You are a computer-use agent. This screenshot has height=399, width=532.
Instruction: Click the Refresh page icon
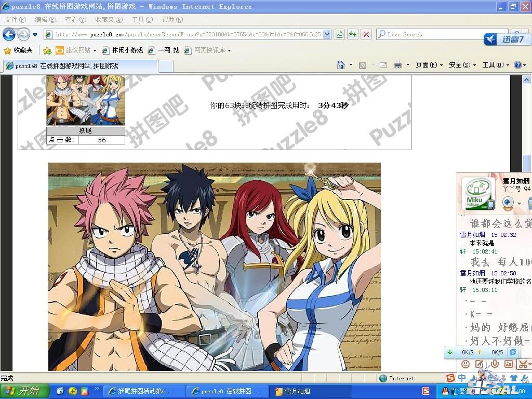353,34
